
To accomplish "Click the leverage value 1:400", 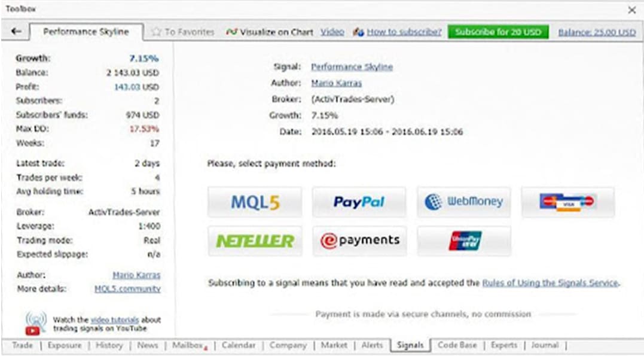I will click(x=149, y=226).
